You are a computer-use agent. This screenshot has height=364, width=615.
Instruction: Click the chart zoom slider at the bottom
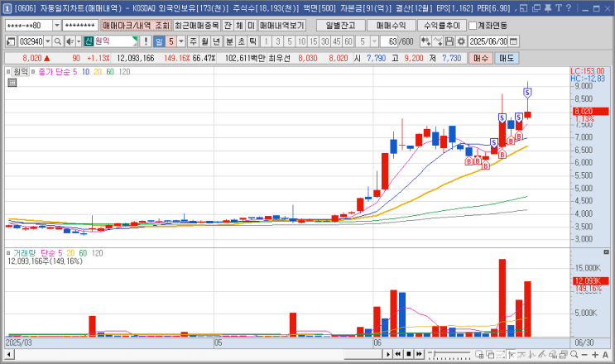click(449, 355)
